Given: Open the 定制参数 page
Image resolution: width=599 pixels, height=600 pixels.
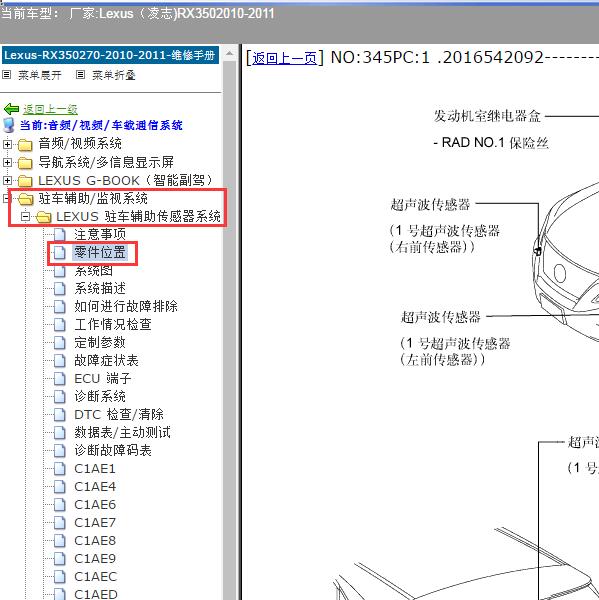Looking at the screenshot, I should [x=100, y=342].
